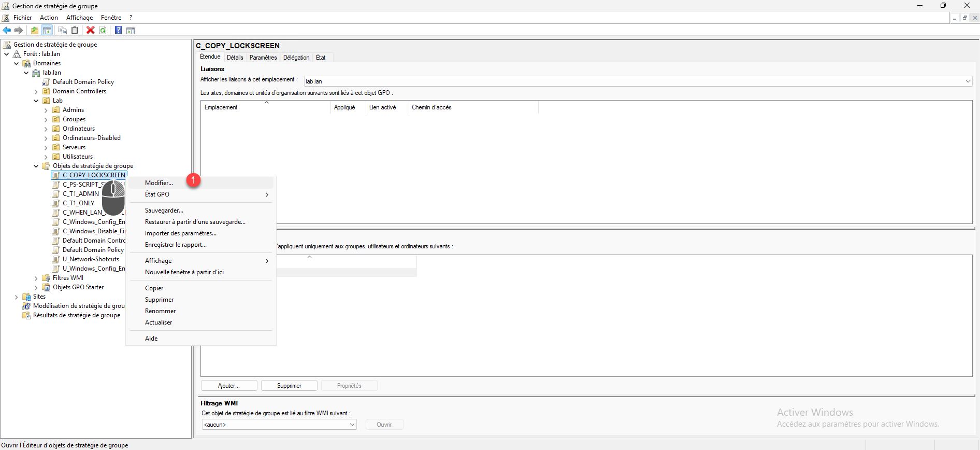Image resolution: width=980 pixels, height=450 pixels.
Task: Open the WMI filter <aucun> dropdown
Action: point(352,425)
